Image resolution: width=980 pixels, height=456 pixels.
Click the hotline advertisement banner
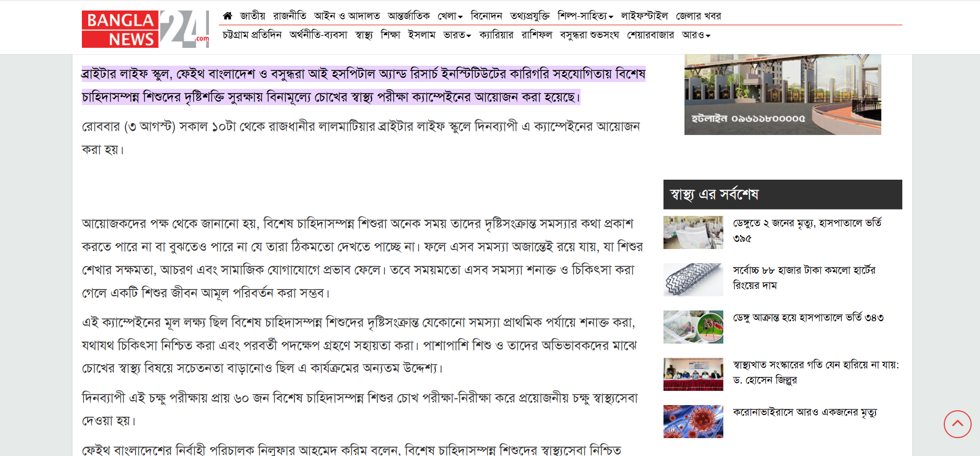click(782, 95)
